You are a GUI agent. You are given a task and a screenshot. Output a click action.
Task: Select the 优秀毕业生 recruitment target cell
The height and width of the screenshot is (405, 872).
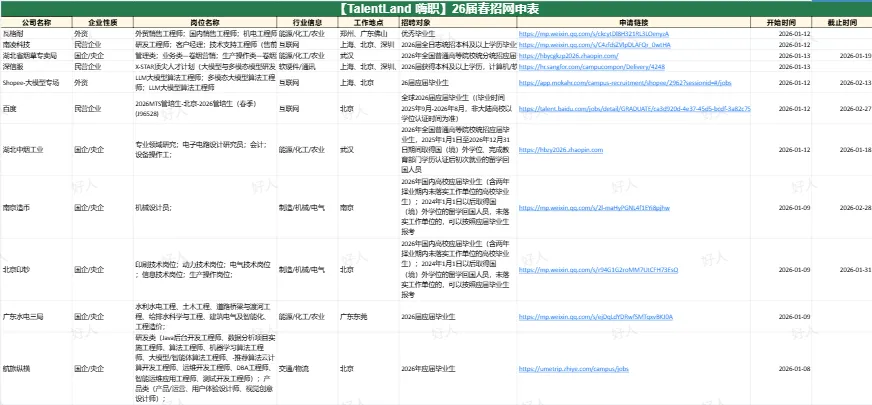tap(458, 33)
